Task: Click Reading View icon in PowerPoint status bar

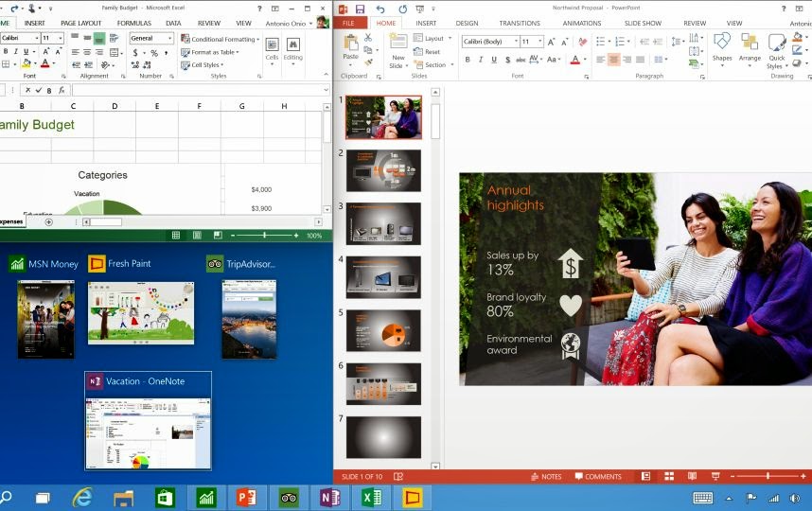Action: [x=692, y=476]
